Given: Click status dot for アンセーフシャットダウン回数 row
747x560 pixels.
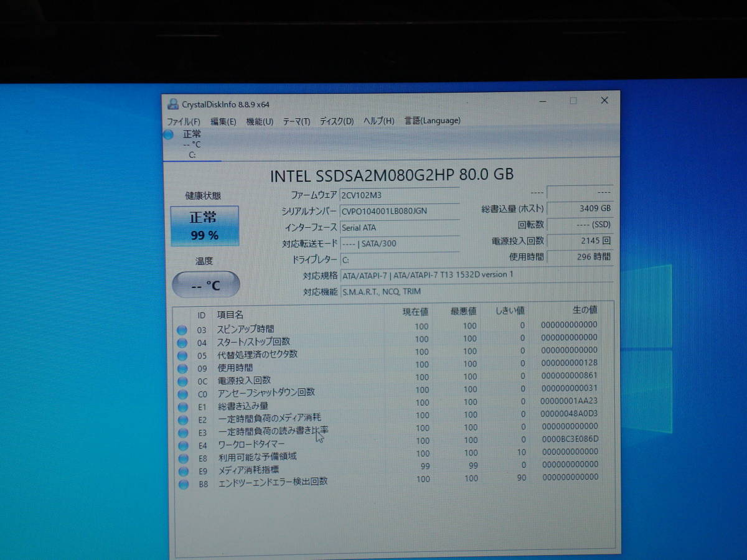Looking at the screenshot, I should coord(182,394).
